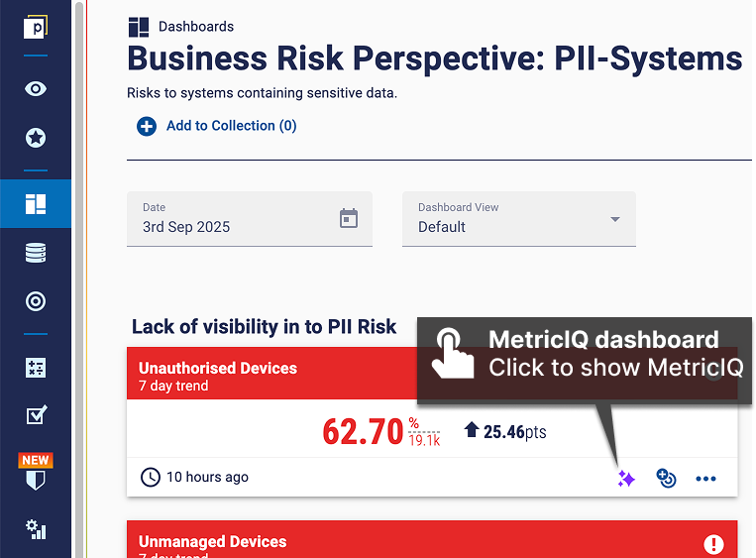Screen dimensions: 756x558
Task: Click the sidebar vertical scrollbar
Action: point(79,279)
